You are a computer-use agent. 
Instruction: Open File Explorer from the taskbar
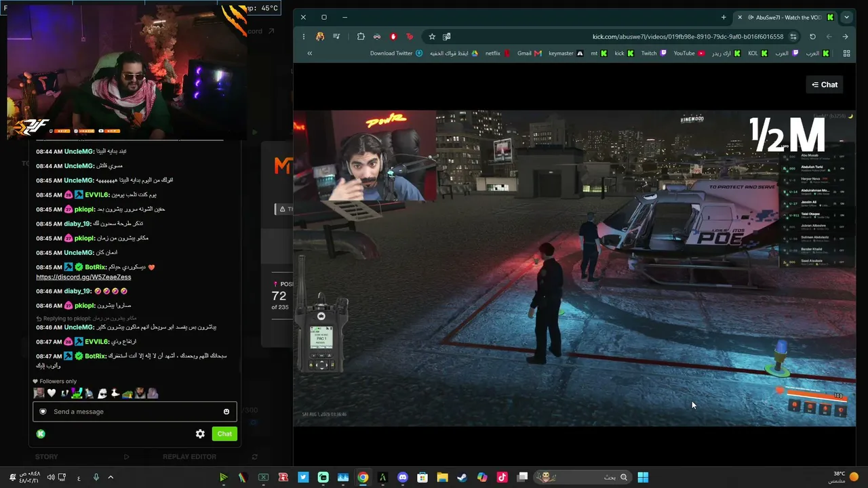pyautogui.click(x=442, y=477)
